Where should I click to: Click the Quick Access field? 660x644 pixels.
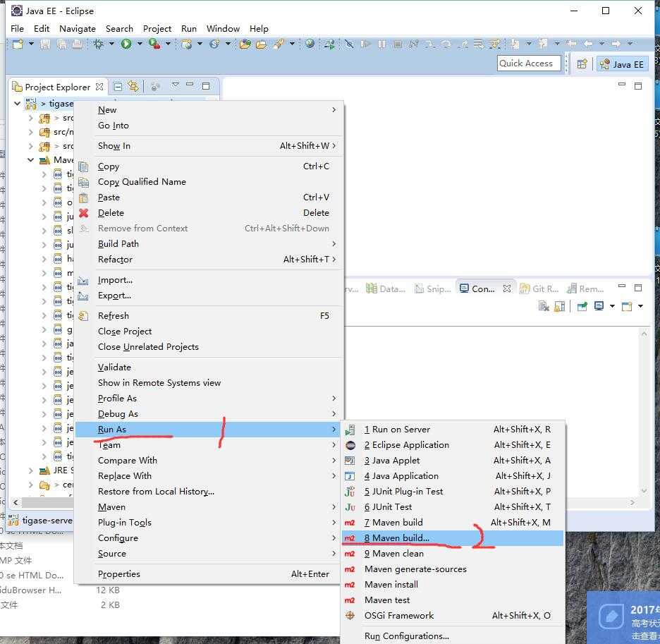(529, 63)
